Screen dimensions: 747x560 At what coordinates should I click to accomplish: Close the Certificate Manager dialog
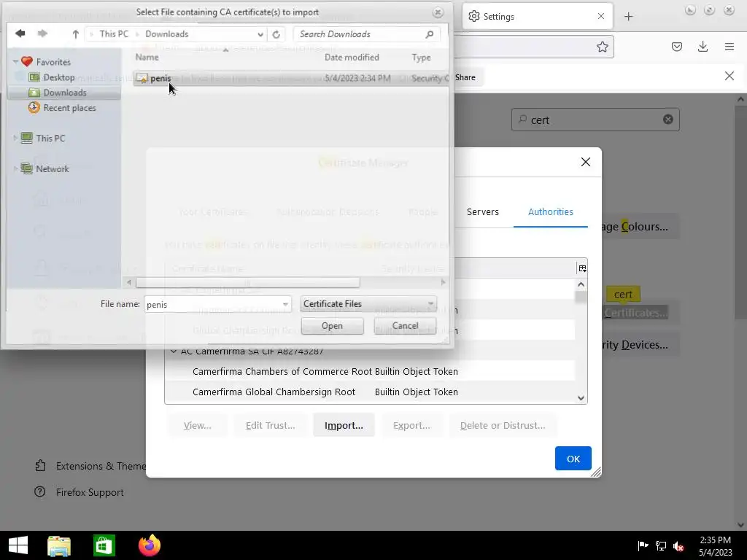click(x=586, y=162)
